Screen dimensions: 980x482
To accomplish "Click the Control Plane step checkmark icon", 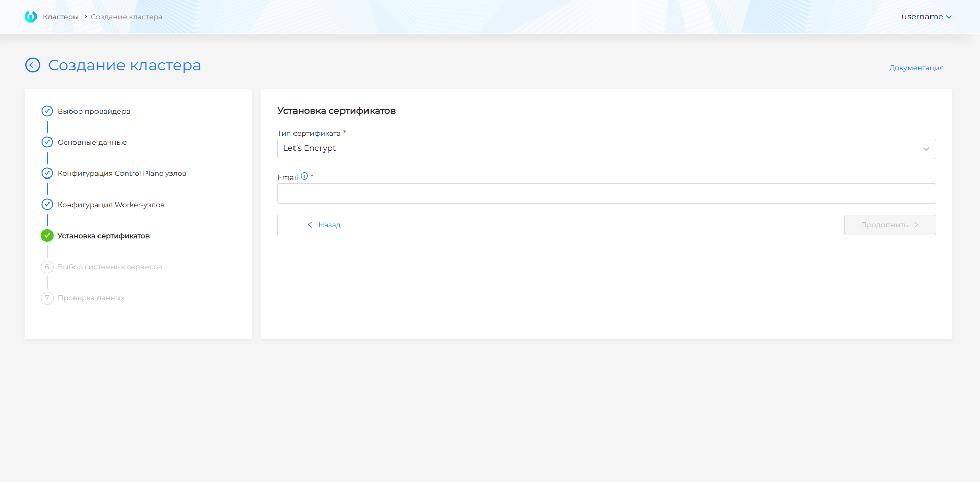I will 47,173.
